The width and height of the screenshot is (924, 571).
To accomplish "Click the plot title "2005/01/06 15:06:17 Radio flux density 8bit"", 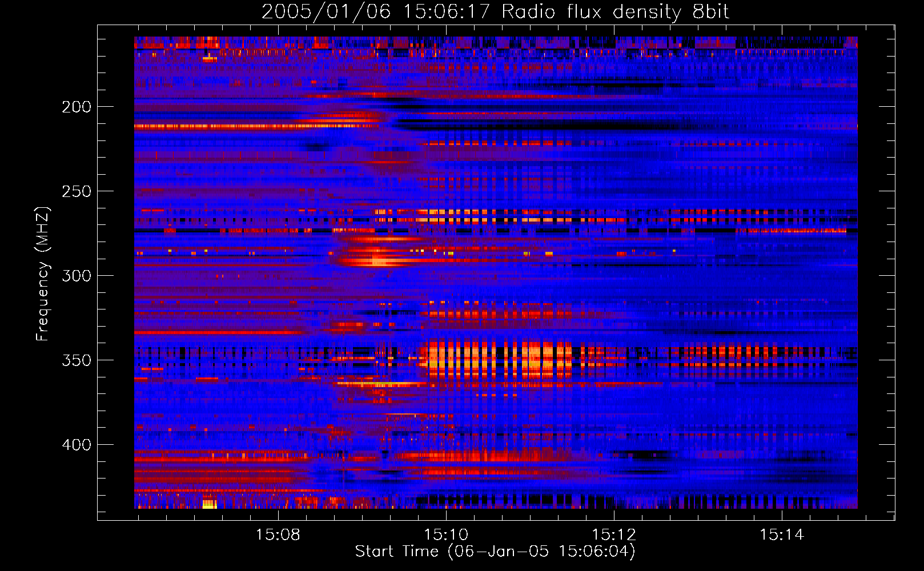I will (495, 12).
